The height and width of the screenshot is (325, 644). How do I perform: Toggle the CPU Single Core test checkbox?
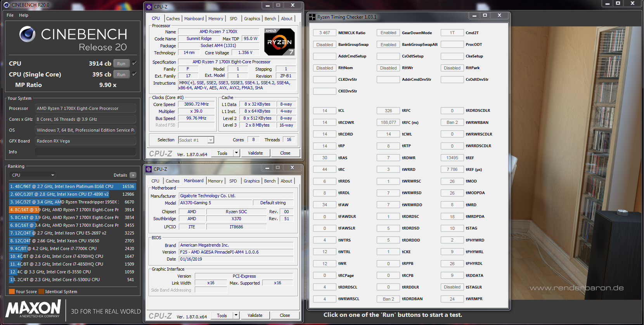coord(134,74)
